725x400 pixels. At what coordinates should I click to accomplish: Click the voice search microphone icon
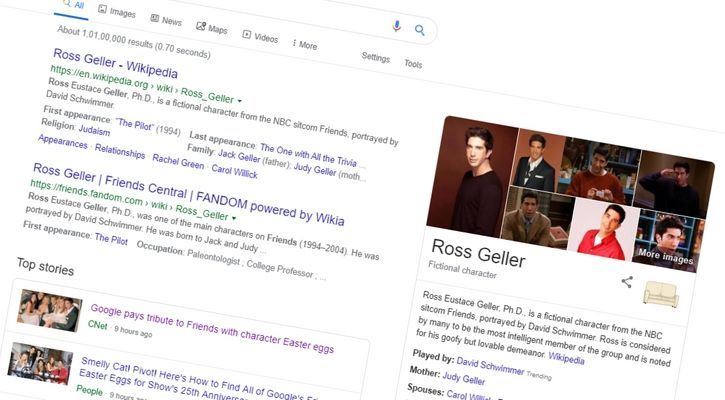click(x=396, y=26)
